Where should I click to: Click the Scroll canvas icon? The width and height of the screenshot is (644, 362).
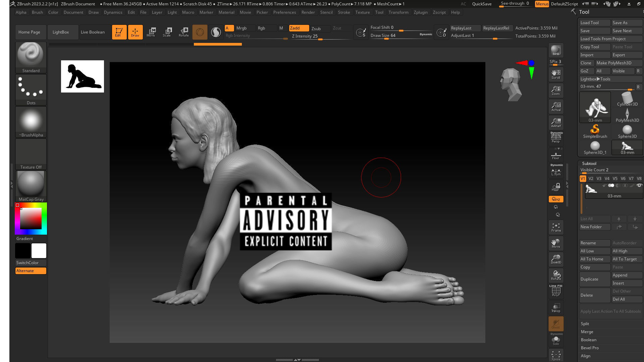coord(556,74)
